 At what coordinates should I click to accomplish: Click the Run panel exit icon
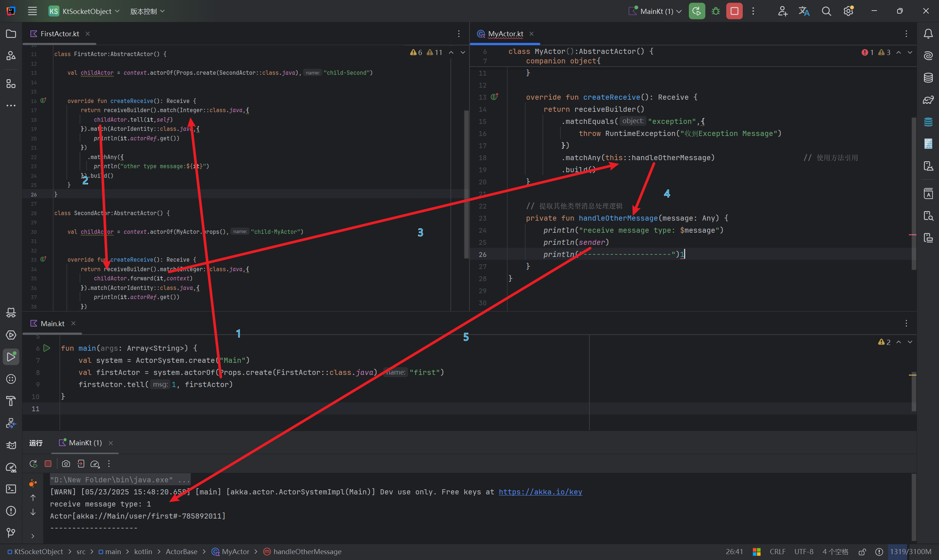(80, 463)
